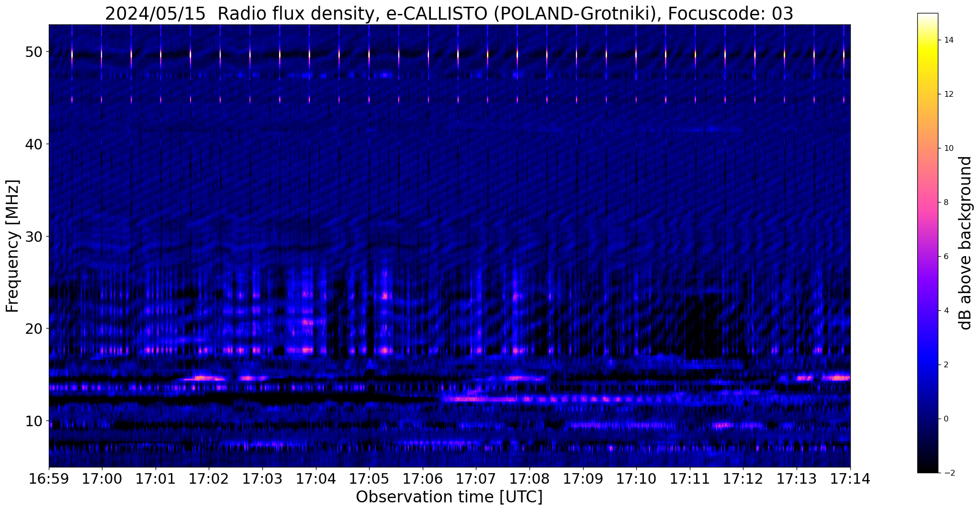
Task: Click the 17:10 time tick label
Action: click(636, 478)
